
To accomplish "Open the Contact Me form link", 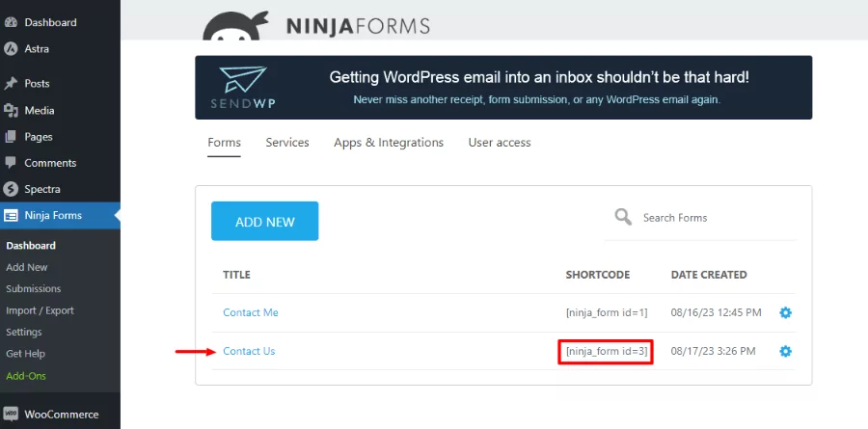I will [x=251, y=312].
